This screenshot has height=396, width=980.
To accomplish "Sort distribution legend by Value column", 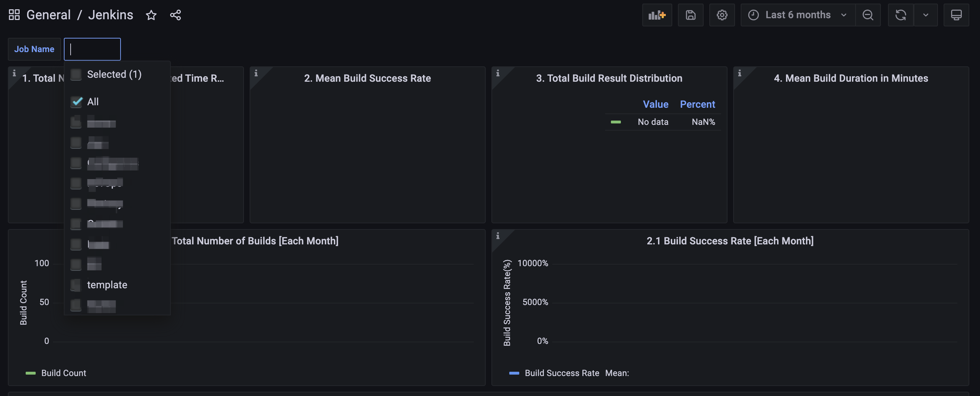I will 655,104.
